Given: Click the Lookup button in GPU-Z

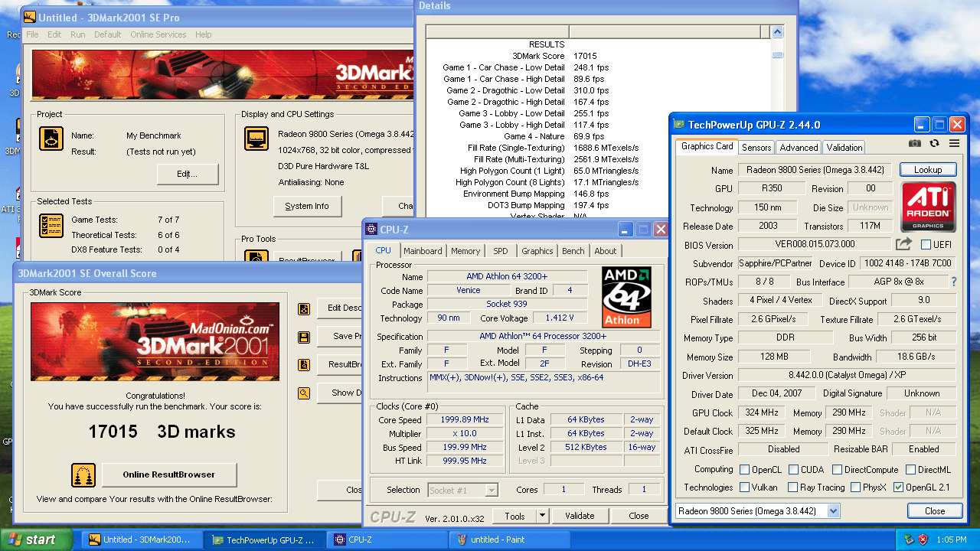Looking at the screenshot, I should coord(928,170).
